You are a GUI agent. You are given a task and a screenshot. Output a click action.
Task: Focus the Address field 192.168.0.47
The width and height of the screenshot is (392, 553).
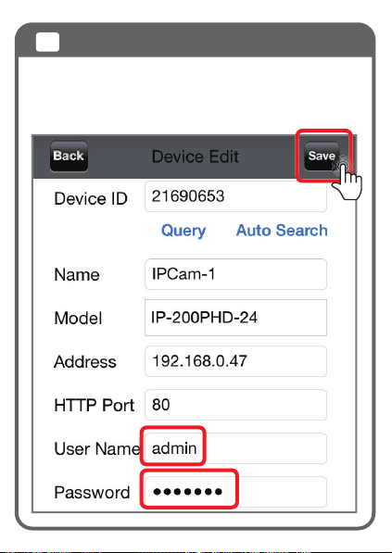(235, 361)
